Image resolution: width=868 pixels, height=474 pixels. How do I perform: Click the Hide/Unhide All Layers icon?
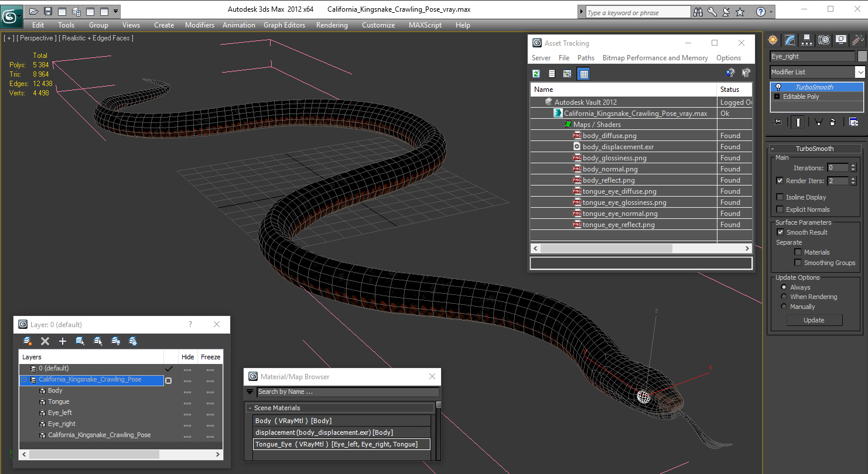click(115, 341)
